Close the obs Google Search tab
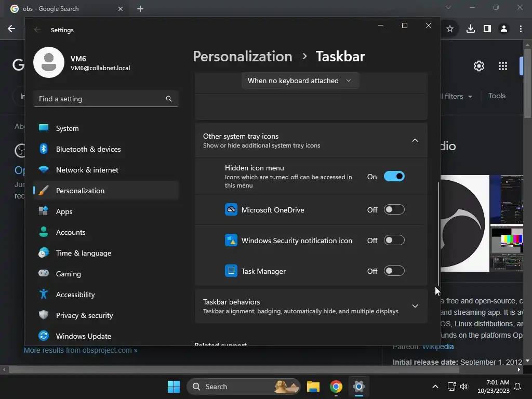 click(x=121, y=9)
